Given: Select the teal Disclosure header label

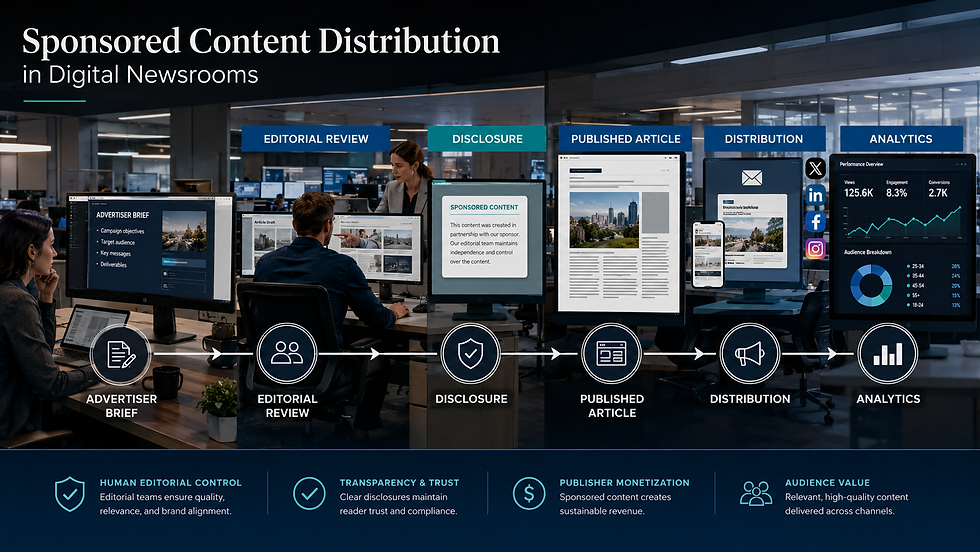Looking at the screenshot, I should pos(487,139).
